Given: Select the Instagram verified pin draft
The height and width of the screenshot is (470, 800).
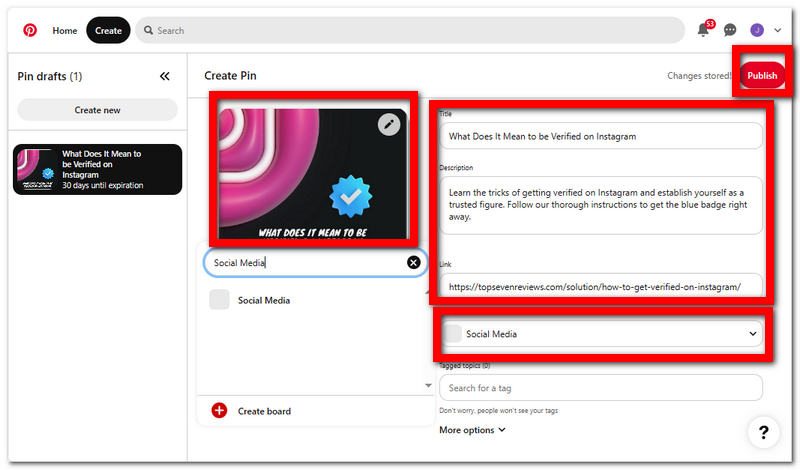Looking at the screenshot, I should [x=97, y=169].
